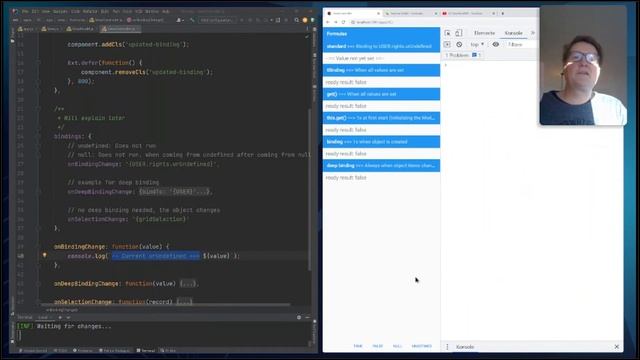Open the File menu in the IDE
The image size is (640, 360).
[25, 11]
